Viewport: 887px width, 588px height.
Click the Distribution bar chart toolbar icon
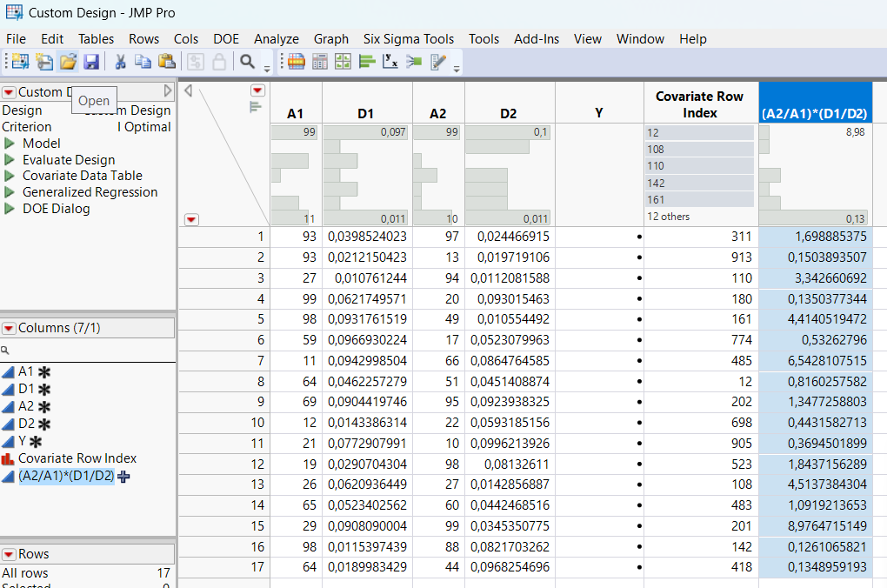[x=367, y=62]
